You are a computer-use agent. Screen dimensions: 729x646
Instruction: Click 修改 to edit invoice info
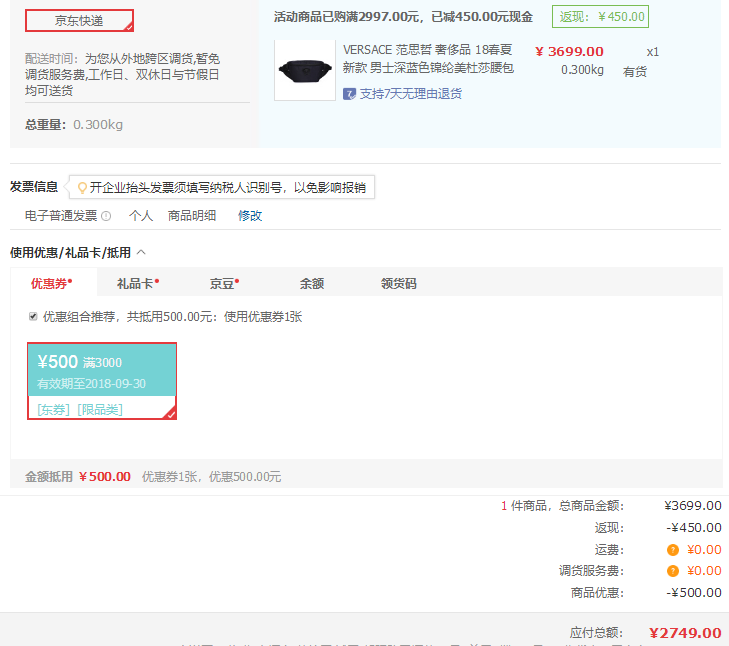(250, 216)
